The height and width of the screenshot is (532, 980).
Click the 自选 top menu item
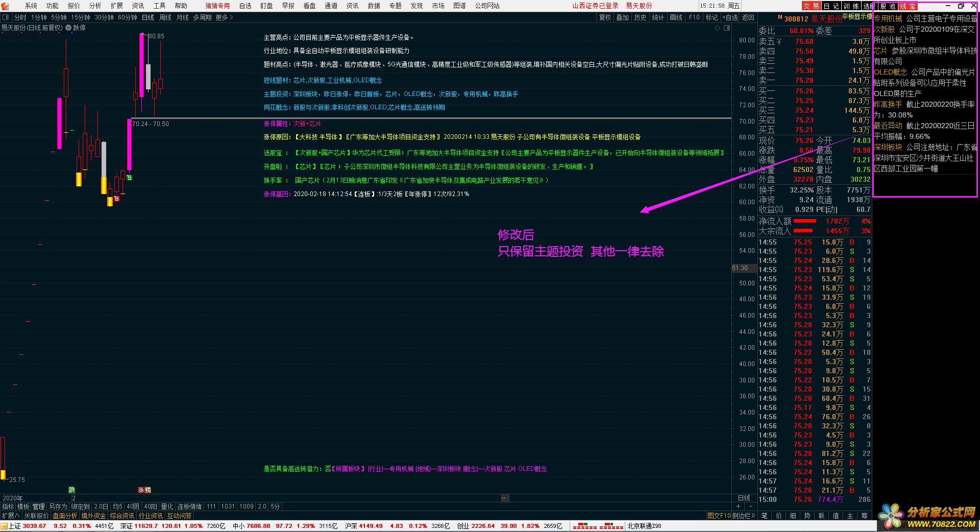point(245,6)
